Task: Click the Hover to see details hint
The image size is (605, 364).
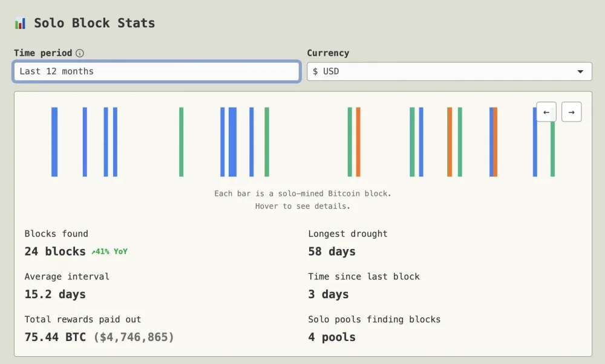Action: pos(303,206)
